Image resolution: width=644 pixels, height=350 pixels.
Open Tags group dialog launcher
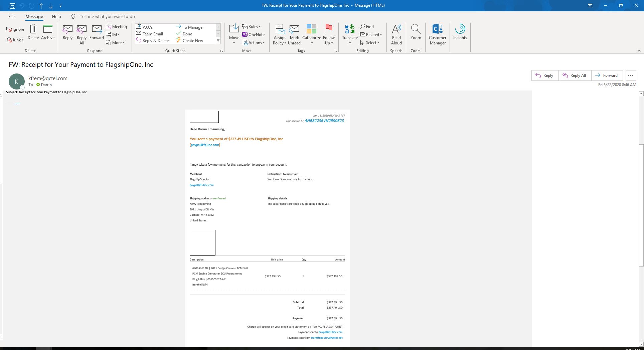pyautogui.click(x=336, y=51)
